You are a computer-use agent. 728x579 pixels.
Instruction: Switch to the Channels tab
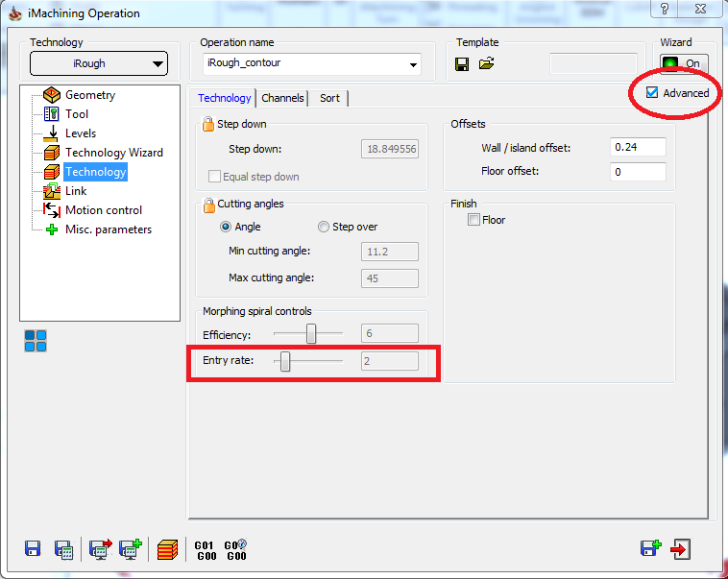pyautogui.click(x=282, y=98)
